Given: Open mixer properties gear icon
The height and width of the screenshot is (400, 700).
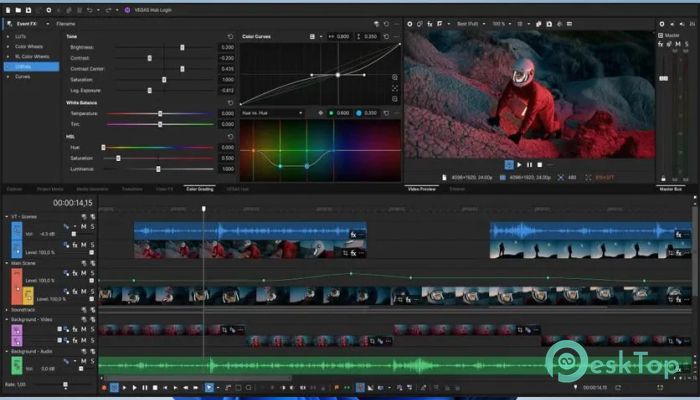Looking at the screenshot, I should [x=662, y=24].
